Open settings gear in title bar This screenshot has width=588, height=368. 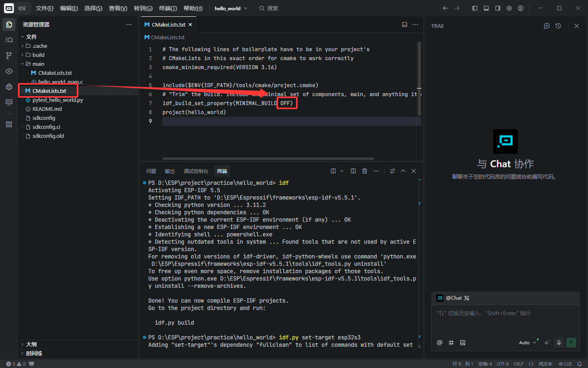click(509, 8)
